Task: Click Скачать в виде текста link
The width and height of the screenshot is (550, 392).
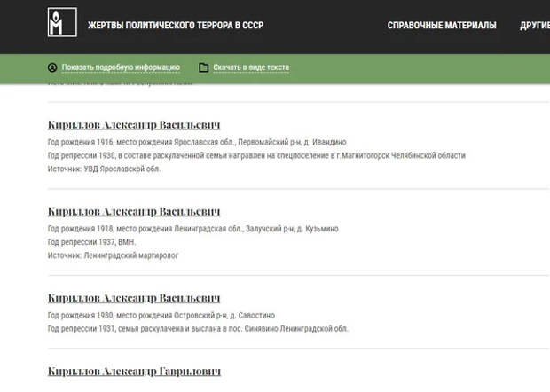Action: (x=251, y=67)
